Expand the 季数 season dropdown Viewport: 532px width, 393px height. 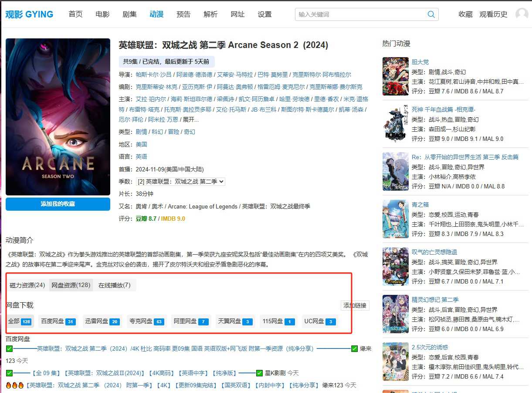point(180,181)
